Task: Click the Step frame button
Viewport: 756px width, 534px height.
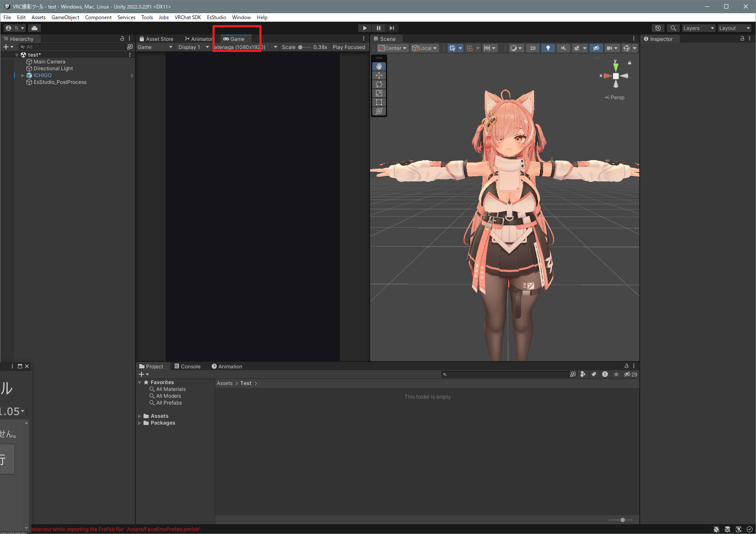Action: (x=392, y=28)
